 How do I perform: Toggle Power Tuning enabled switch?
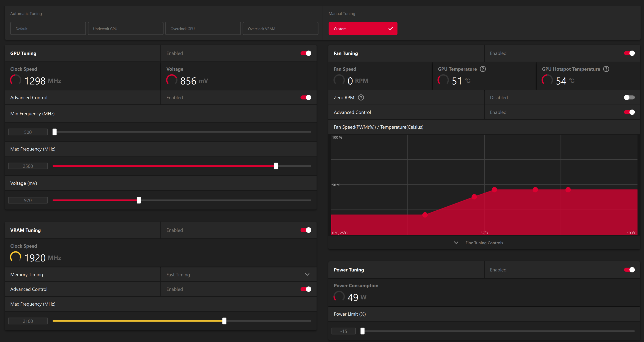click(x=629, y=270)
